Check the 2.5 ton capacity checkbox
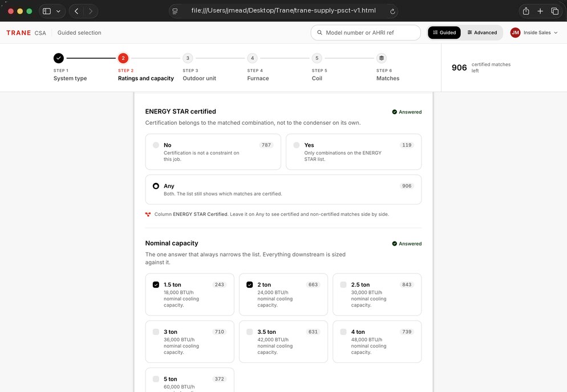Viewport: 567px width, 392px height. [343, 285]
